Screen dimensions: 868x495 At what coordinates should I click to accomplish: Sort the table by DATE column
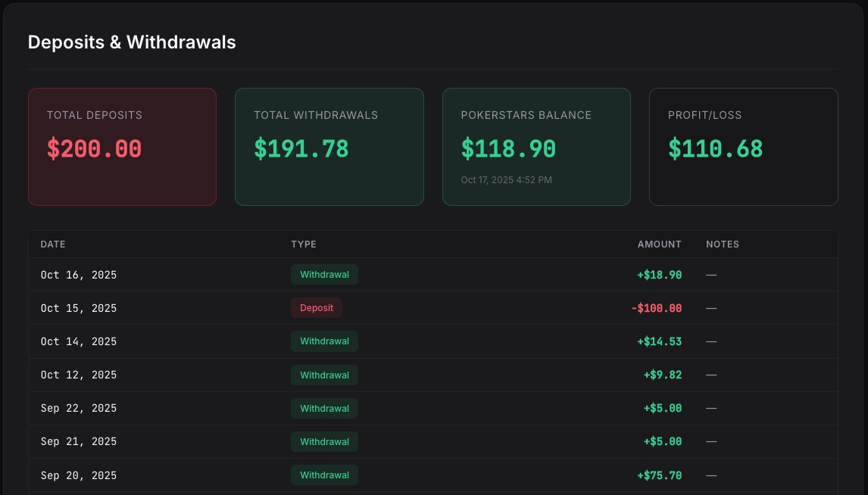coord(52,244)
